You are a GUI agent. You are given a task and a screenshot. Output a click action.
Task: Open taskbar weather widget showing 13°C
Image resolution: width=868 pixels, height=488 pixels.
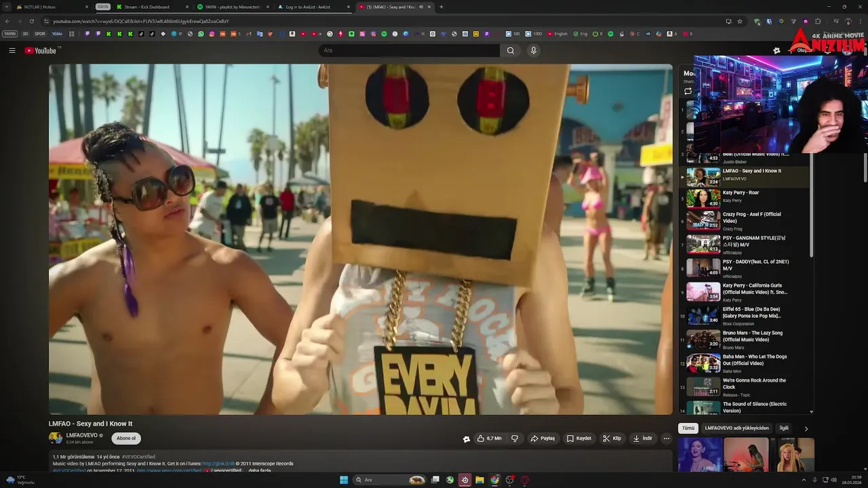pyautogui.click(x=20, y=480)
